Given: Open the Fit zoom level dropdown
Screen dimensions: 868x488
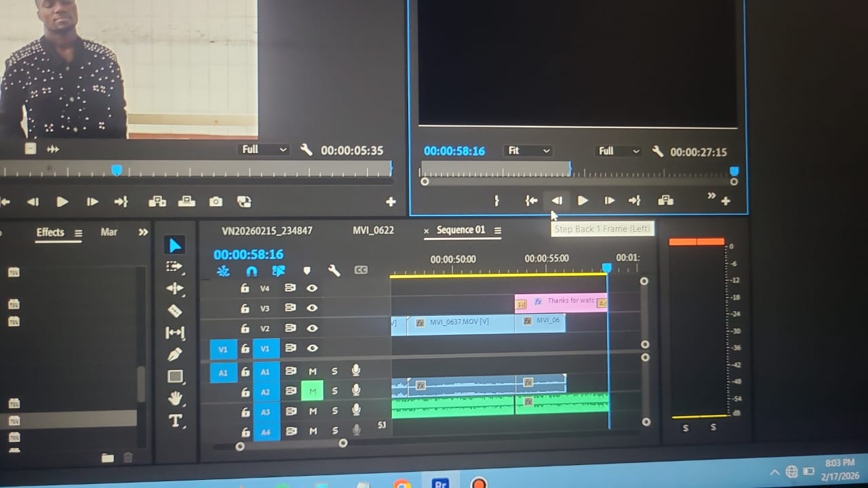Looking at the screenshot, I should 528,151.
